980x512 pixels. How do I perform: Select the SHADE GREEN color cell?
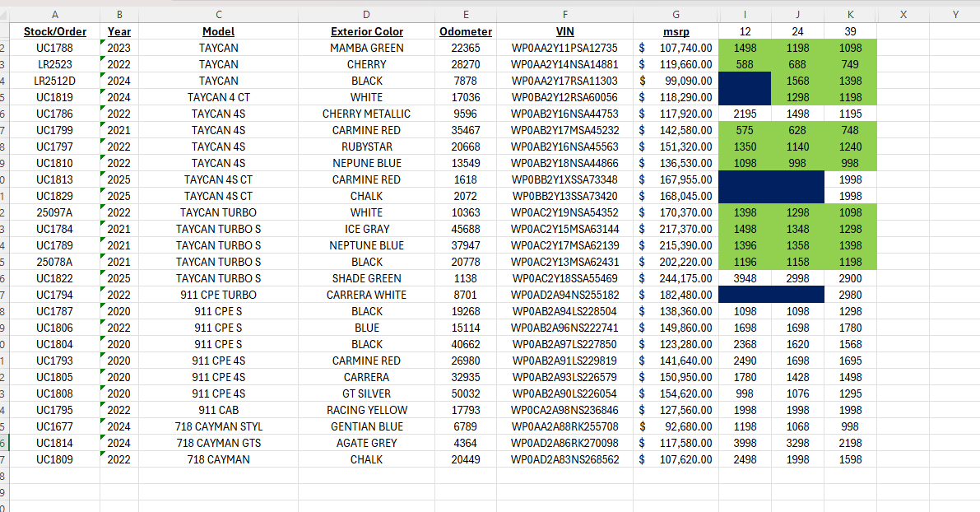coord(367,278)
